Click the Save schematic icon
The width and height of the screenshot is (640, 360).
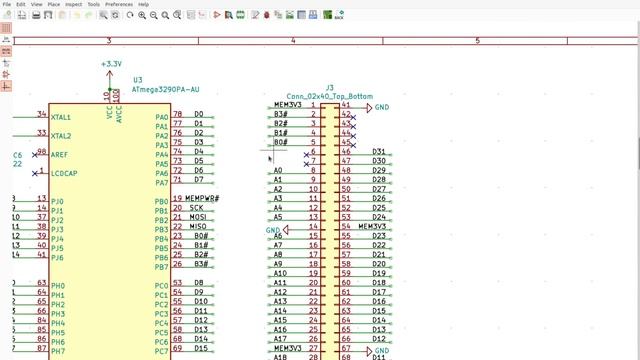pos(7,15)
